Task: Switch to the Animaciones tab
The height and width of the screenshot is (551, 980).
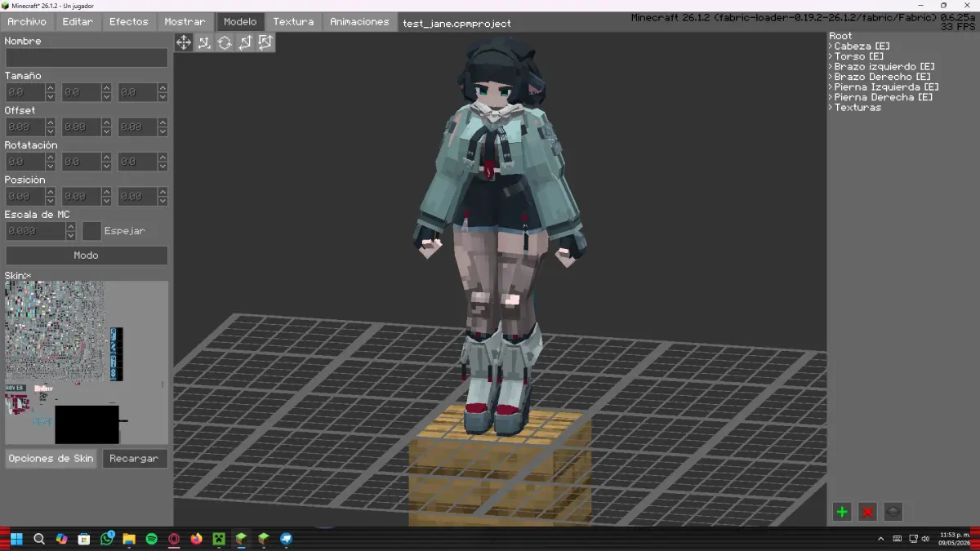Action: (359, 22)
